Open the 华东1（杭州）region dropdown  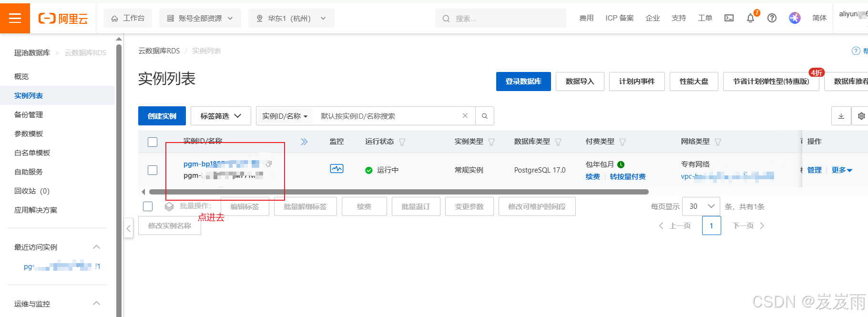[x=291, y=18]
